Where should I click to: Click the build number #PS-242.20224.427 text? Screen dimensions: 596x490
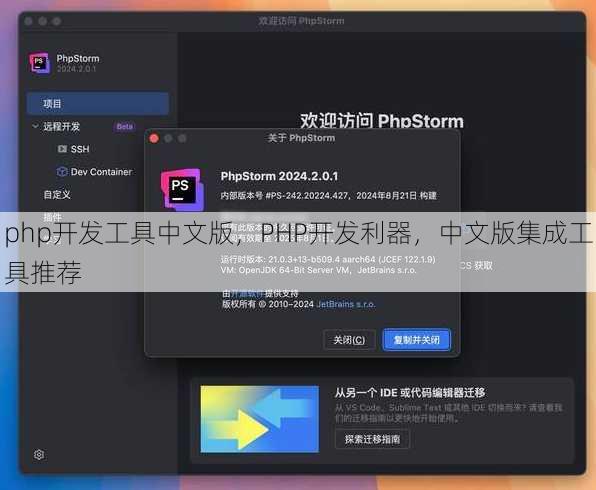tap(306, 196)
